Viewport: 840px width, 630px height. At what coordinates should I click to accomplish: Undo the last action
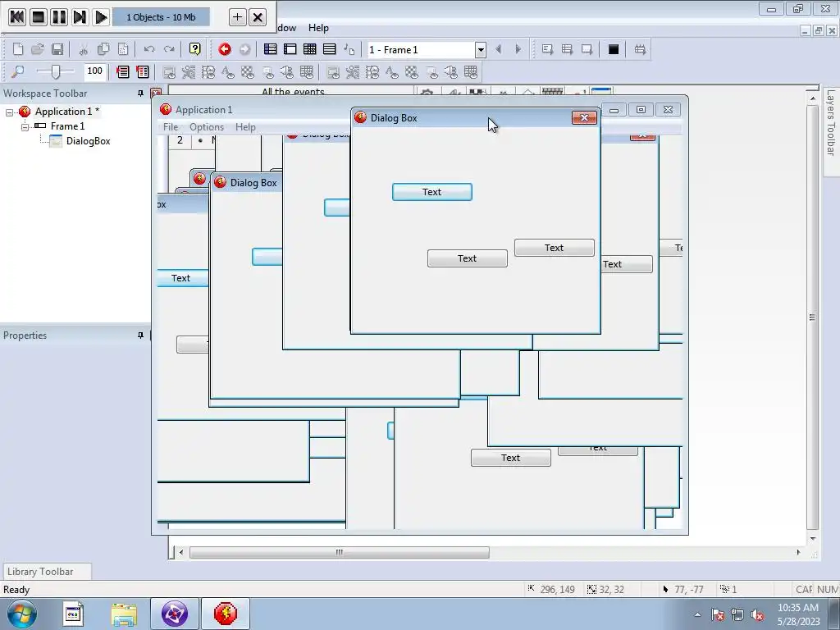tap(149, 50)
